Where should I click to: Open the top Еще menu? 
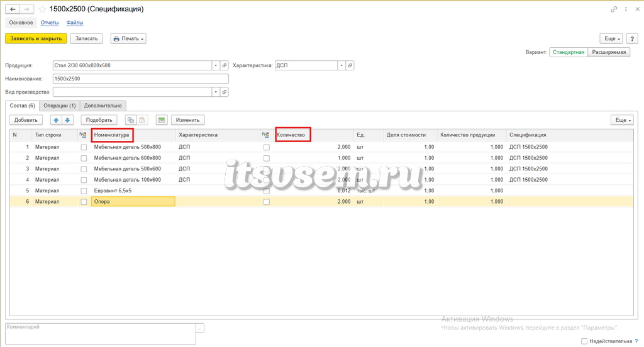[612, 38]
